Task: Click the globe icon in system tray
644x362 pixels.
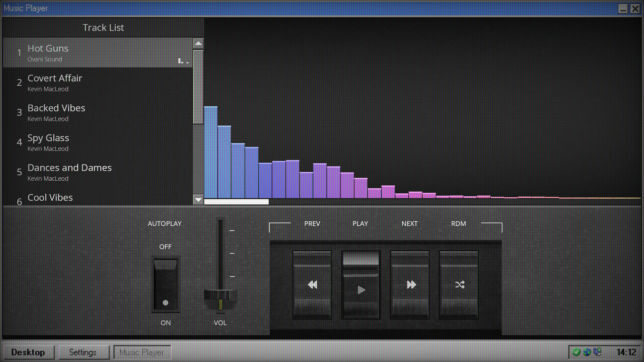Action: coord(587,352)
